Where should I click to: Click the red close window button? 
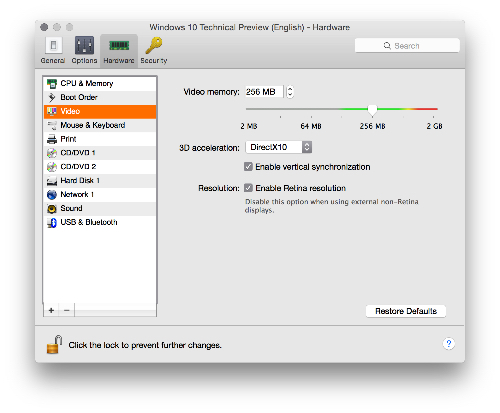point(44,27)
